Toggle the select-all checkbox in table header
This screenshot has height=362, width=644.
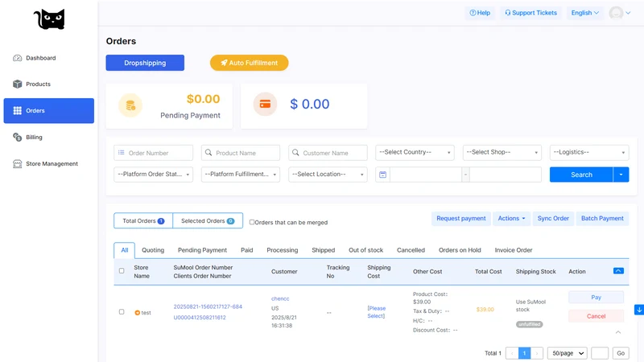pyautogui.click(x=122, y=271)
